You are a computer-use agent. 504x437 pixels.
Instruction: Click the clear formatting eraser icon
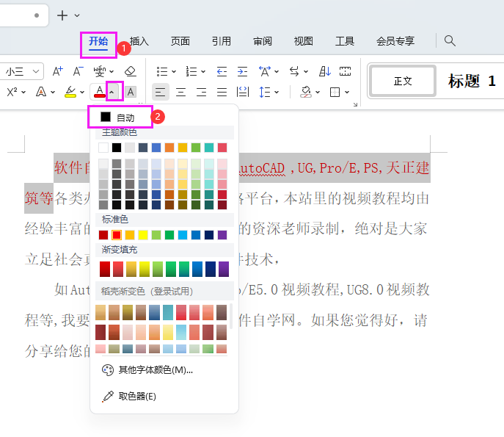click(x=130, y=71)
